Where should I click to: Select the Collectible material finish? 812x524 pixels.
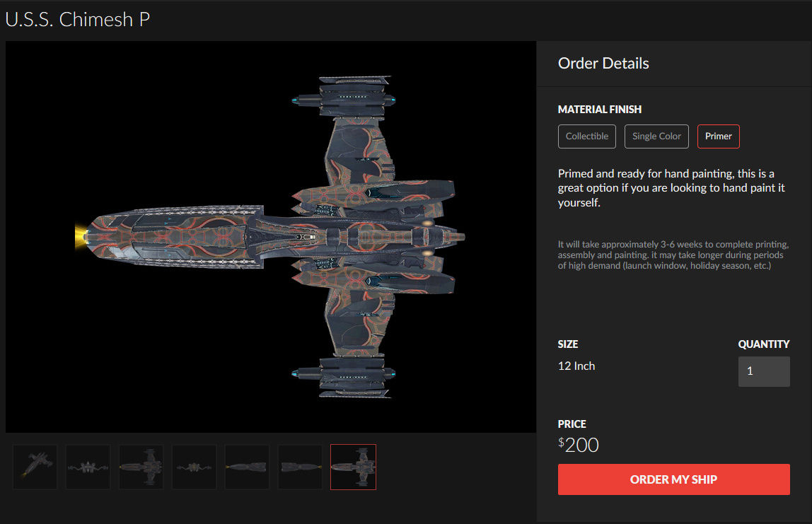tap(587, 136)
